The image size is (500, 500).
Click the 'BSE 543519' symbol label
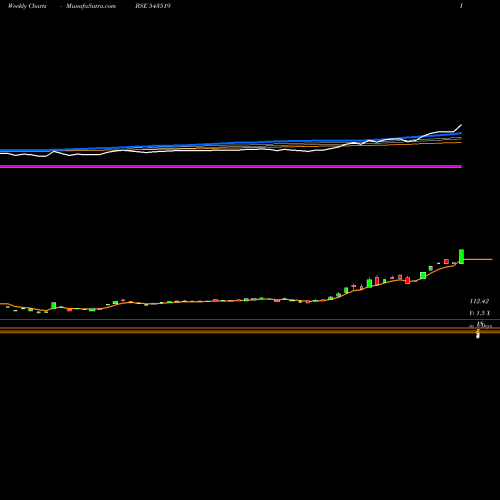(153, 6)
